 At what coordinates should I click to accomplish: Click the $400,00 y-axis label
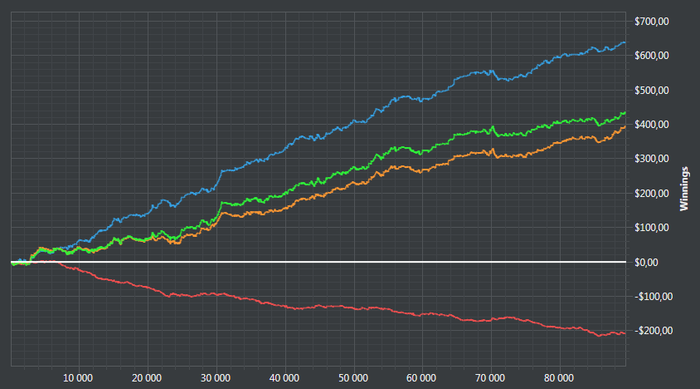coord(651,125)
